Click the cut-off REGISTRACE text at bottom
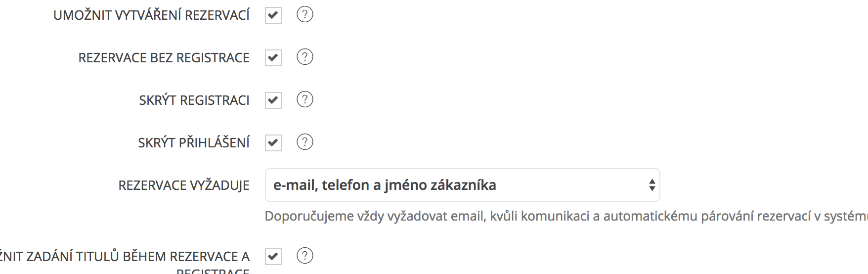 [x=213, y=271]
